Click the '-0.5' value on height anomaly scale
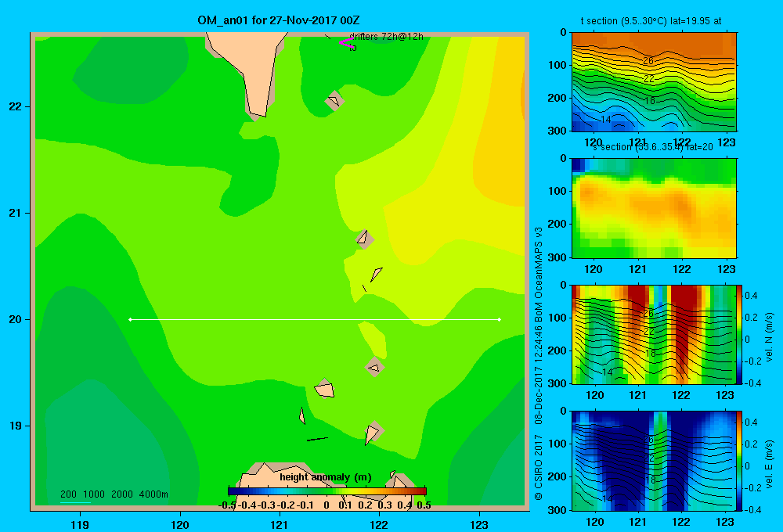The width and height of the screenshot is (783, 532). tap(227, 505)
